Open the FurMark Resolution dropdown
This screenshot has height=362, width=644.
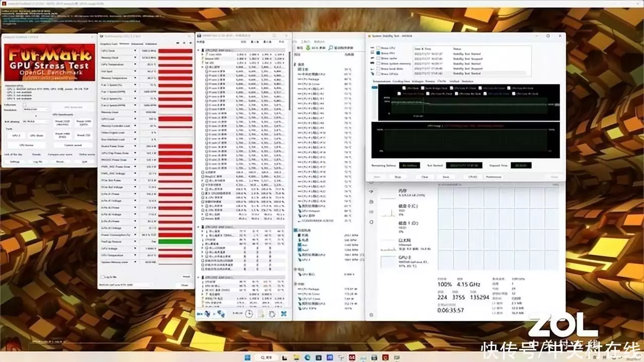[x=35, y=109]
